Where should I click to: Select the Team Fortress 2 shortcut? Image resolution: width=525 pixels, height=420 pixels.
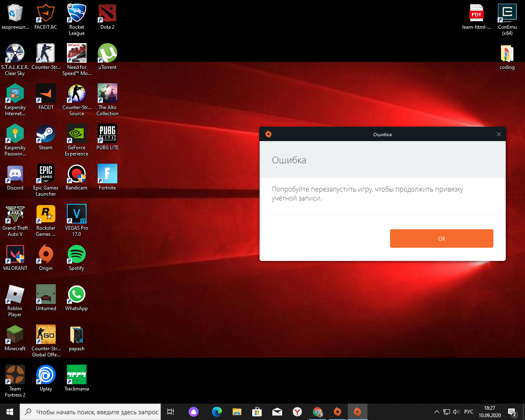point(15,381)
